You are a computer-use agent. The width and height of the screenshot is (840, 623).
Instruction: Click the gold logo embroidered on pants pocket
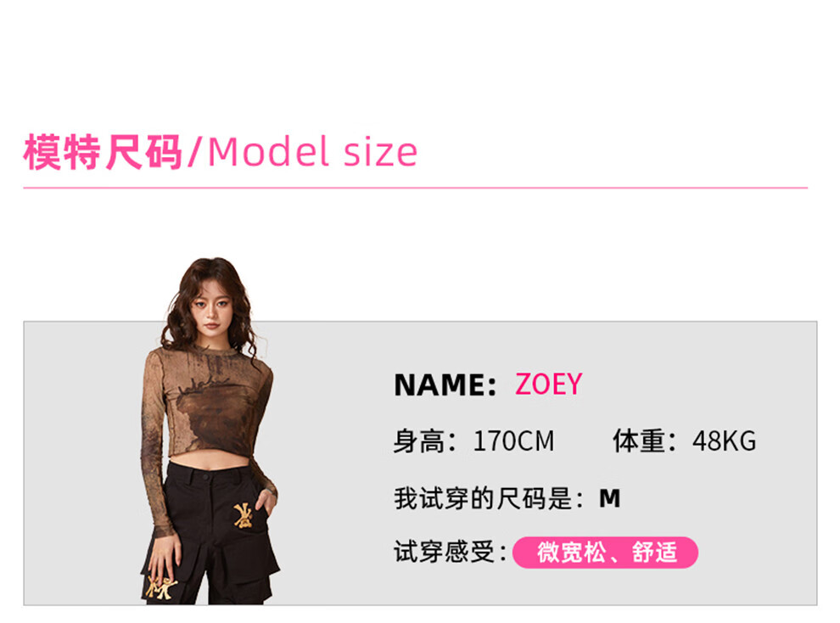tap(244, 516)
